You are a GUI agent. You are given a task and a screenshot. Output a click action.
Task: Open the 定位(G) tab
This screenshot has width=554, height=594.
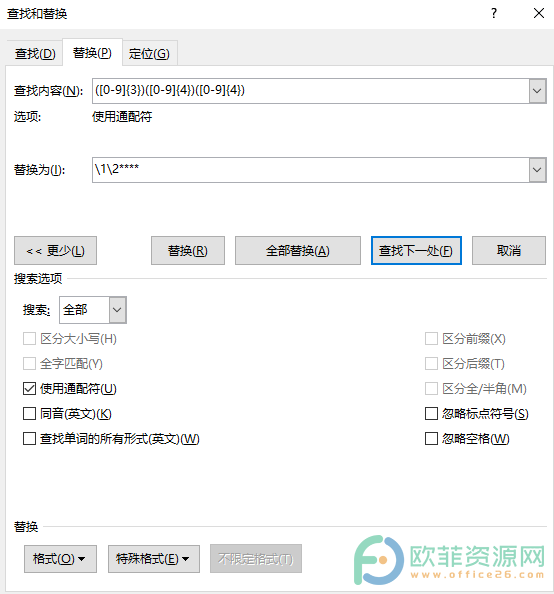click(149, 53)
